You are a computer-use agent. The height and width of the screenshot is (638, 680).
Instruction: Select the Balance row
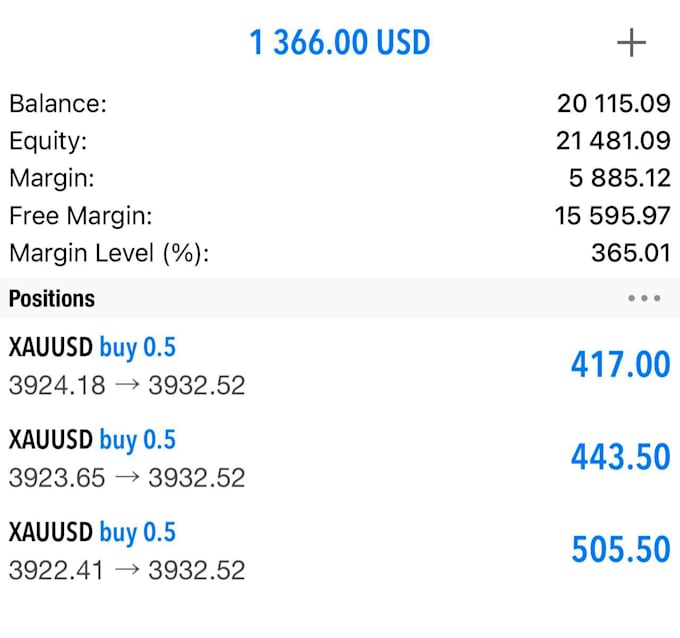(340, 104)
